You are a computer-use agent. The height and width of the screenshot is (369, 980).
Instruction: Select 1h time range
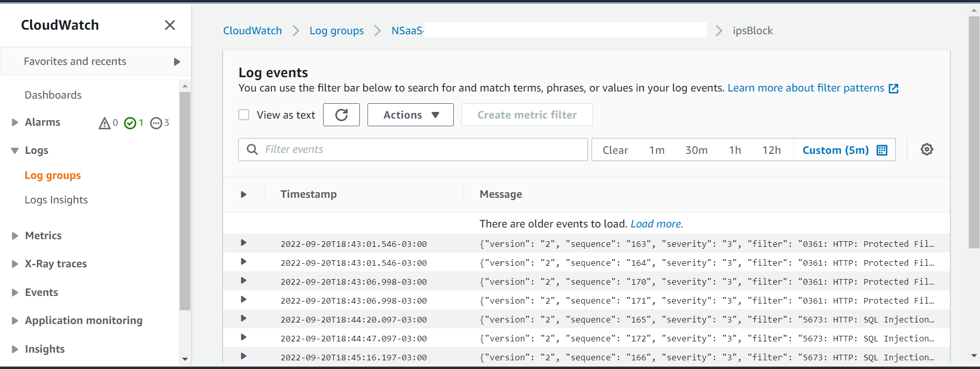pyautogui.click(x=735, y=150)
